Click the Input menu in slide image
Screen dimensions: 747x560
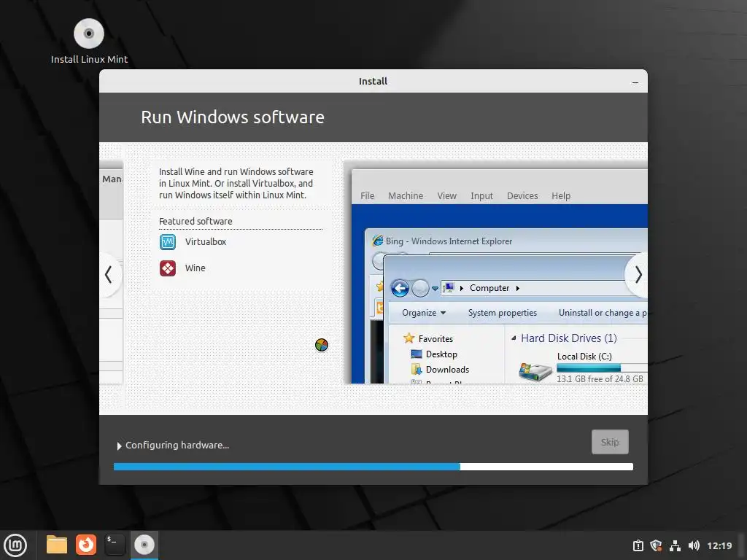tap(481, 195)
